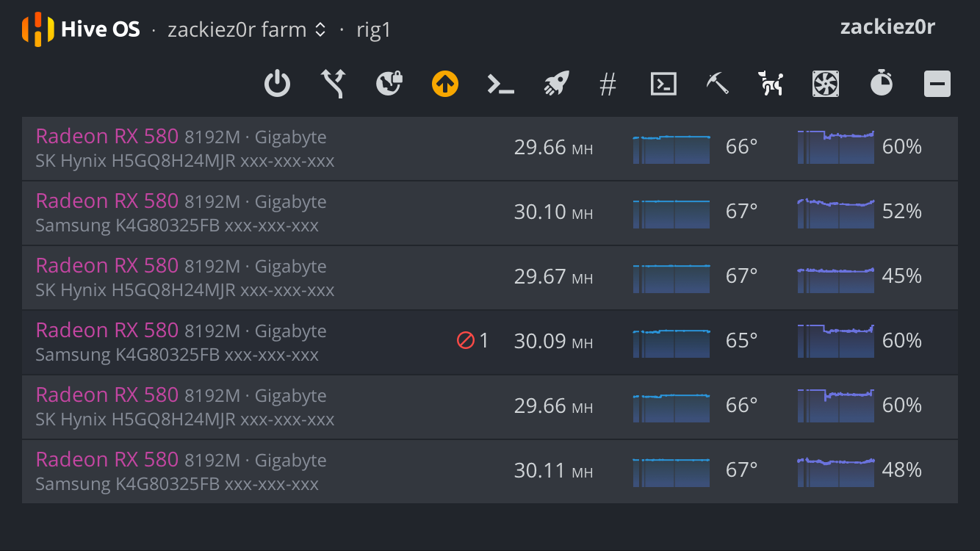Click the fan graph beside 52%
Screen dimensions: 980x551
[x=836, y=212]
